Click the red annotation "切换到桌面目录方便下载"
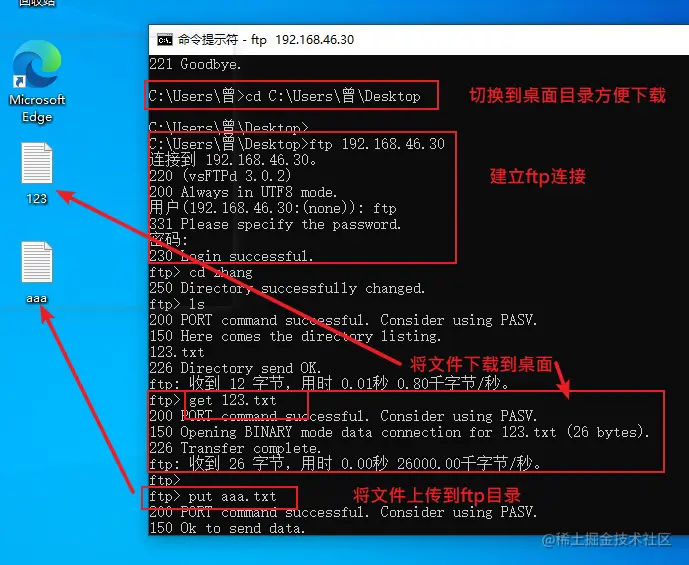This screenshot has height=565, width=689. pyautogui.click(x=567, y=95)
